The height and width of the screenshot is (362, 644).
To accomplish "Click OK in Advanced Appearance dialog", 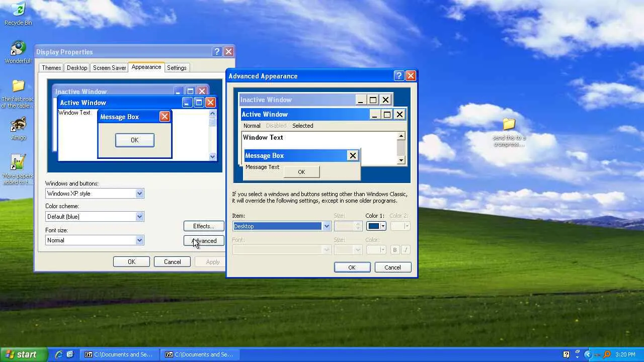I will 352,267.
